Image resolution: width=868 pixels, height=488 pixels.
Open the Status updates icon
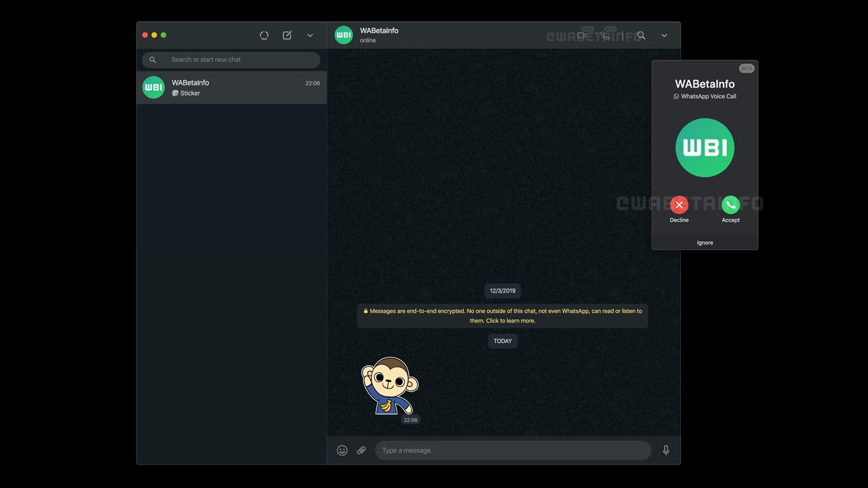point(264,35)
